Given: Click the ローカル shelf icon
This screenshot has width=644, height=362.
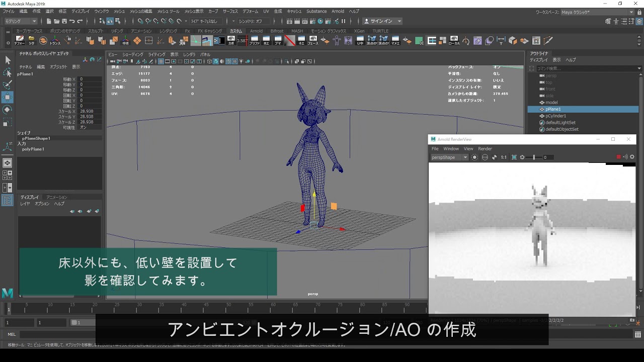Looking at the screenshot, I should (x=454, y=40).
